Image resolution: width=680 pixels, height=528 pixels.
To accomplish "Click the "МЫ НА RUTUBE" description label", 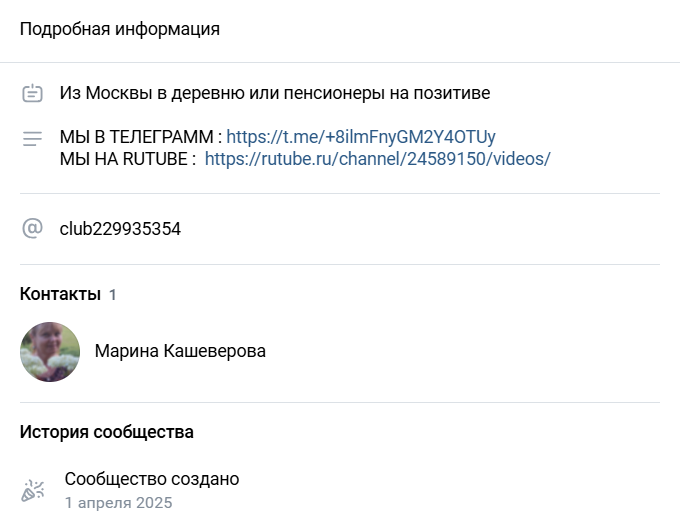I will (x=128, y=158).
